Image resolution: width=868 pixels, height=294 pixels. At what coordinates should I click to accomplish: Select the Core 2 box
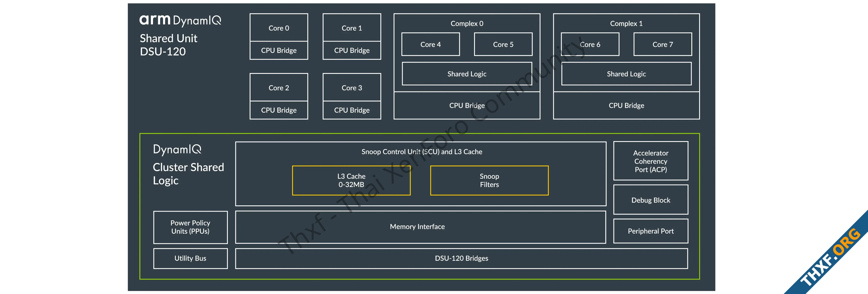[x=279, y=88]
